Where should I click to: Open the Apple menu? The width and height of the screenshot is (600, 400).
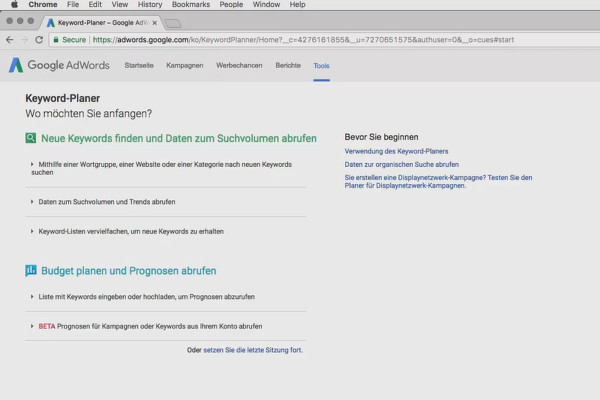(x=15, y=5)
